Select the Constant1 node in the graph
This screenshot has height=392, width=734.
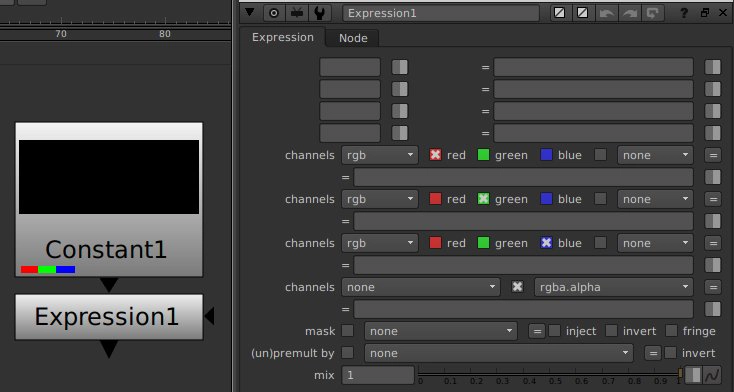point(109,200)
